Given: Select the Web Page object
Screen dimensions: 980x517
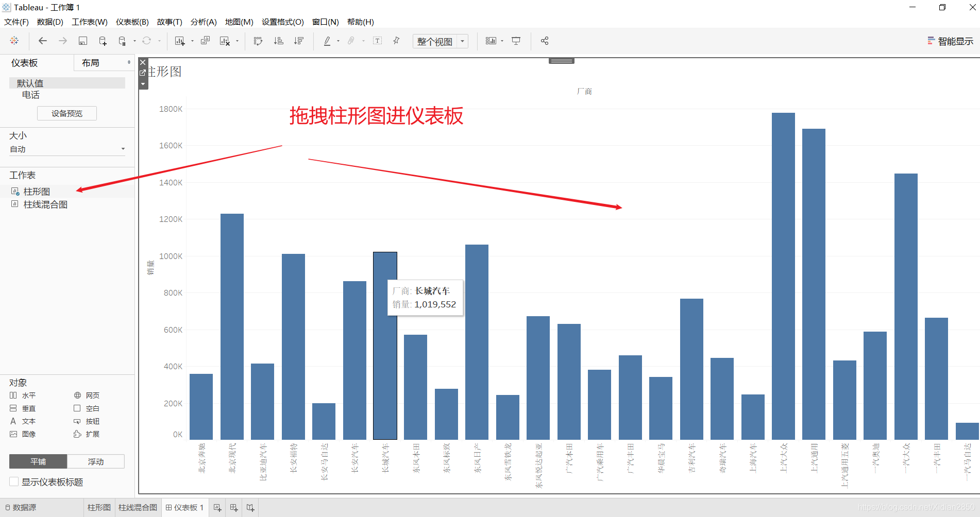Looking at the screenshot, I should pos(87,395).
